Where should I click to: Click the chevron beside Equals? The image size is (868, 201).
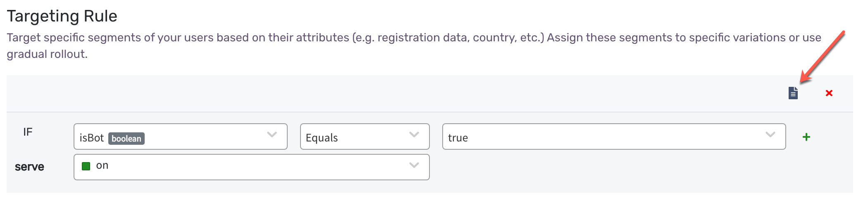[414, 134]
